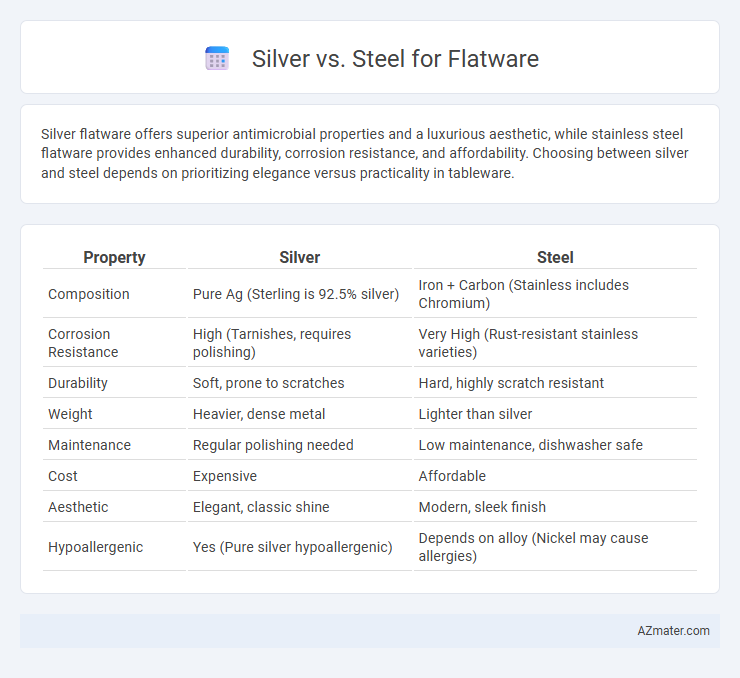Click cell 'High (Tarnishes, requires polishing)'
The width and height of the screenshot is (740, 678).
pyautogui.click(x=272, y=343)
